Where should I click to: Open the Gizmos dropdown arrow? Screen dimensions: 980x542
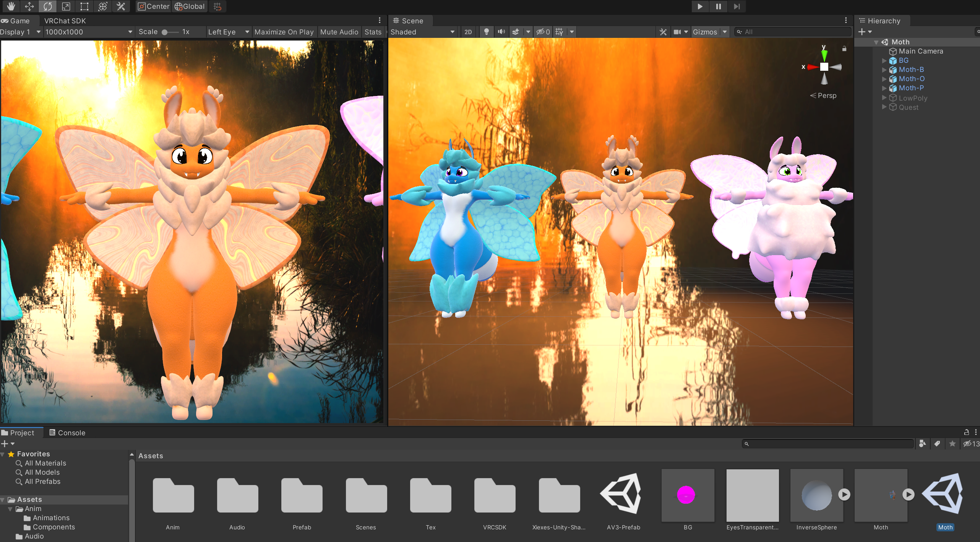click(x=725, y=32)
